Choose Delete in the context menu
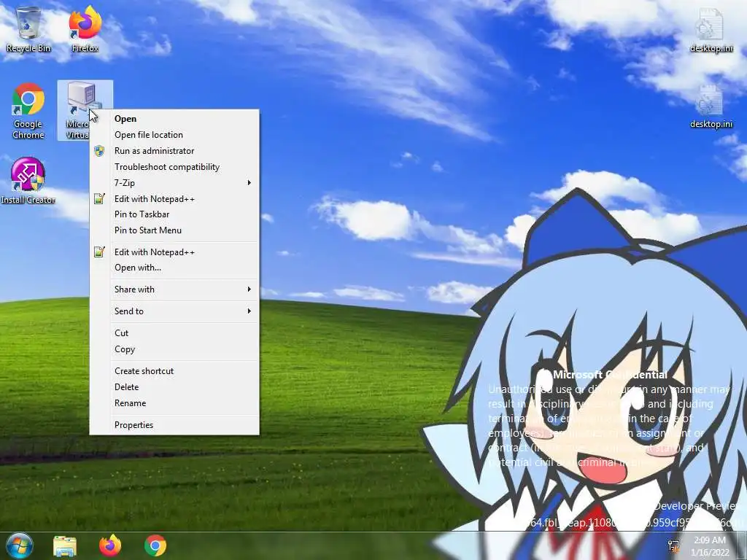The height and width of the screenshot is (560, 747). click(x=174, y=387)
